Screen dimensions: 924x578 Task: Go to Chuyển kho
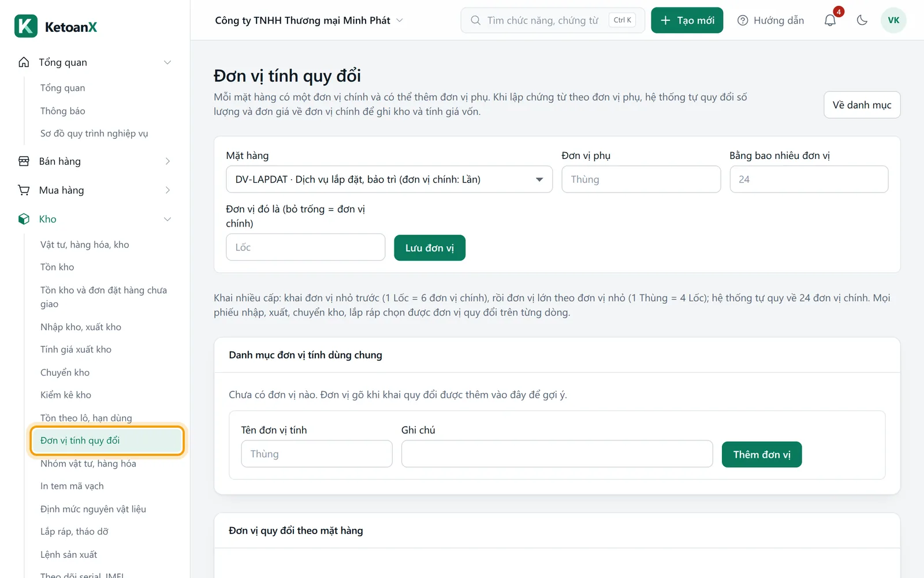click(65, 373)
